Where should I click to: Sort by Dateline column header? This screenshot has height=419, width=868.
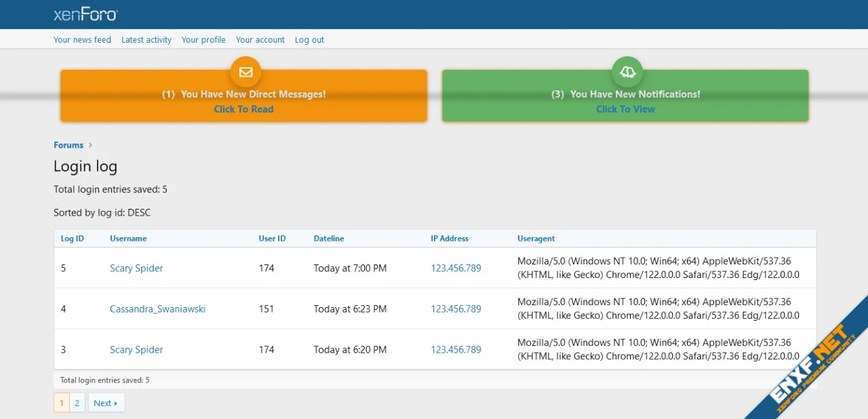point(329,239)
